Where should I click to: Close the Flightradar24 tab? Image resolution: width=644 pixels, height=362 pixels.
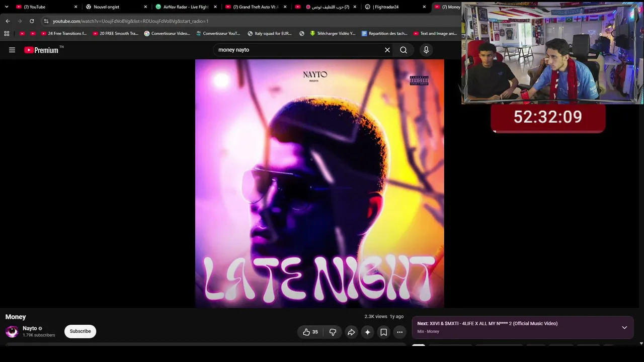pos(424,7)
